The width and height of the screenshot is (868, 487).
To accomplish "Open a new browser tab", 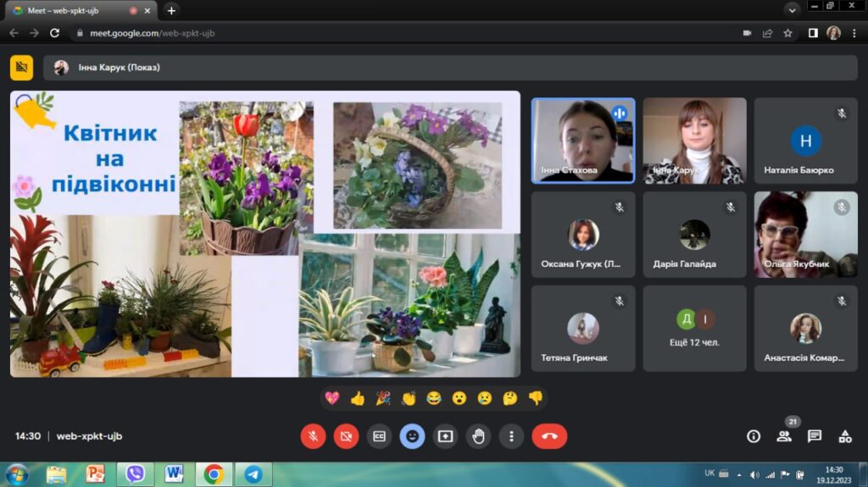I will click(171, 11).
